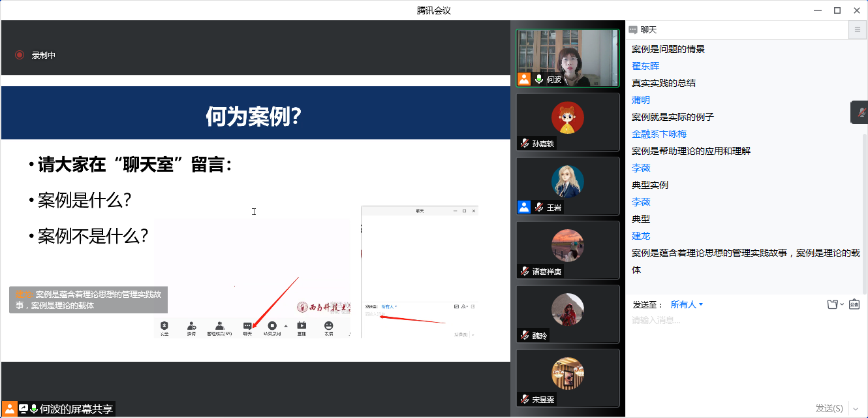Click 孙嘉轶's muted mic icon
The image size is (868, 418).
point(524,144)
